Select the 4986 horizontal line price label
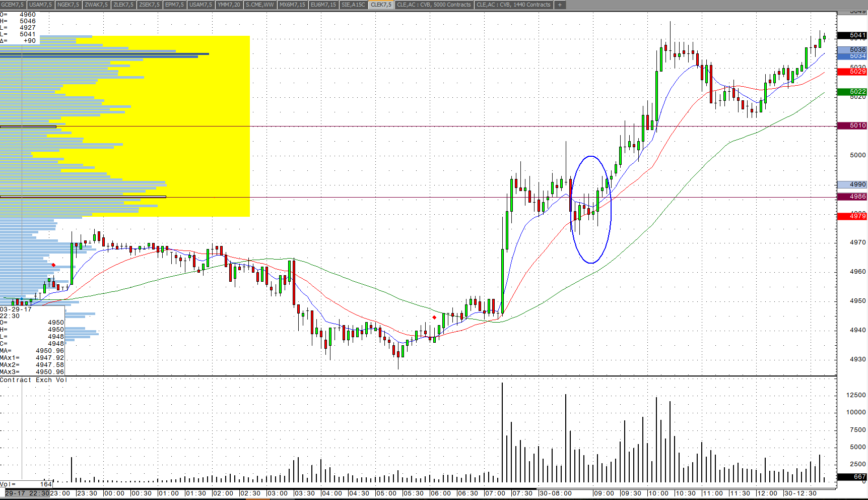 pyautogui.click(x=852, y=197)
